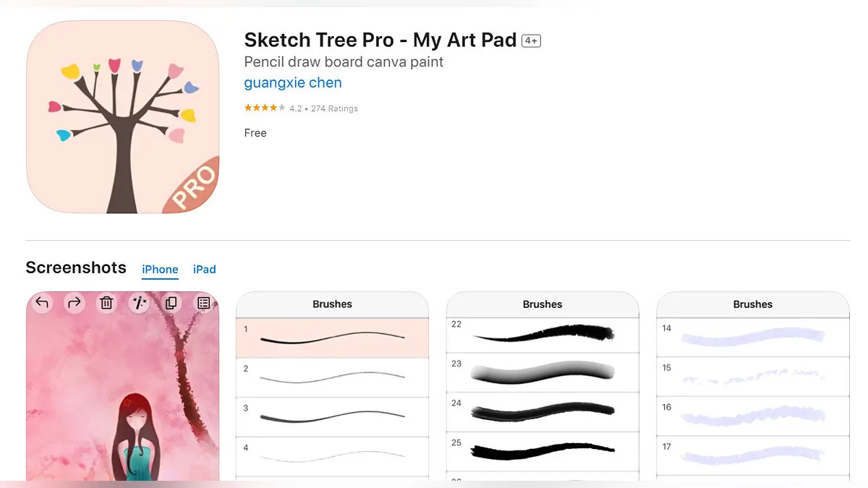Select brush number 2 thin stroke
Screen dimensions: 868x488
(x=332, y=377)
